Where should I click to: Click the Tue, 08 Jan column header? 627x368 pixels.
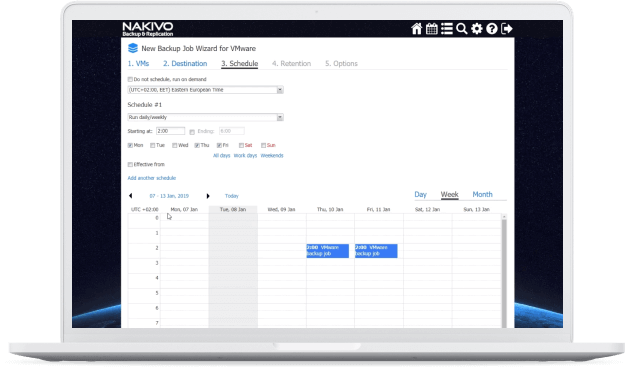pyautogui.click(x=233, y=210)
